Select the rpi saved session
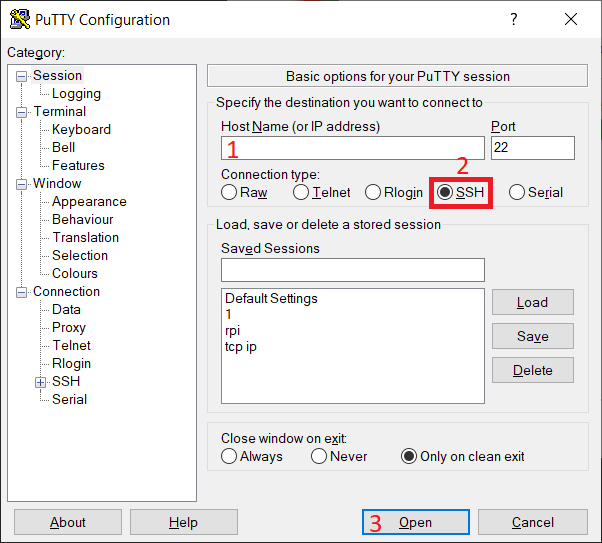The height and width of the screenshot is (543, 602). (x=232, y=331)
